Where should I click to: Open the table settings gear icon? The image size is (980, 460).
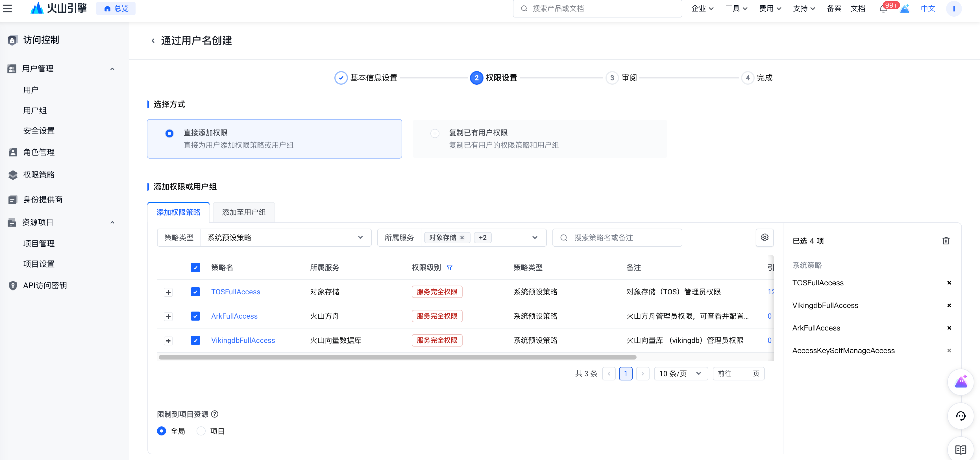pos(765,237)
